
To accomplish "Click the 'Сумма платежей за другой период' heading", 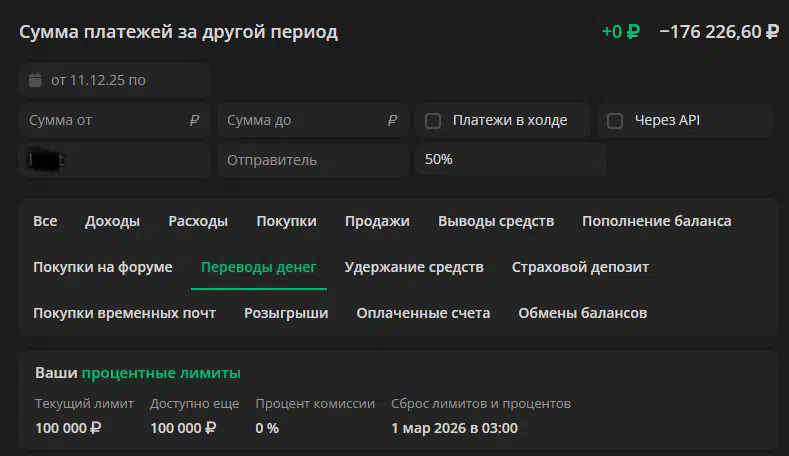I will 178,32.
